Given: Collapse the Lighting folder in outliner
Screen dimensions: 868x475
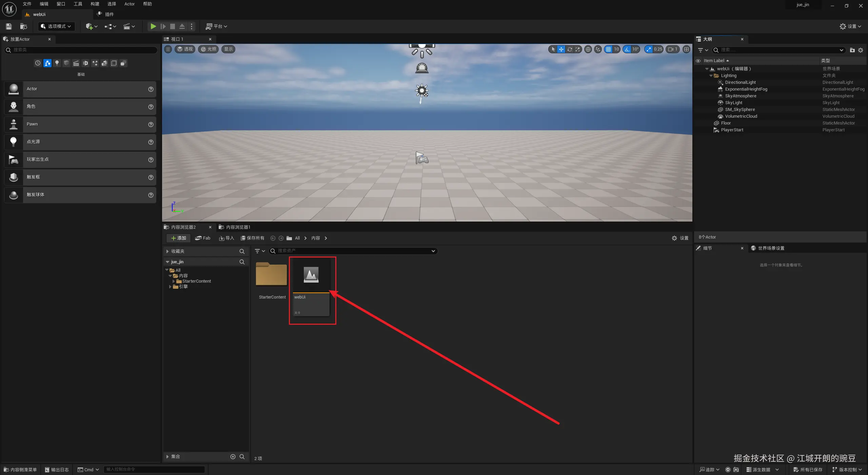Looking at the screenshot, I should point(711,76).
